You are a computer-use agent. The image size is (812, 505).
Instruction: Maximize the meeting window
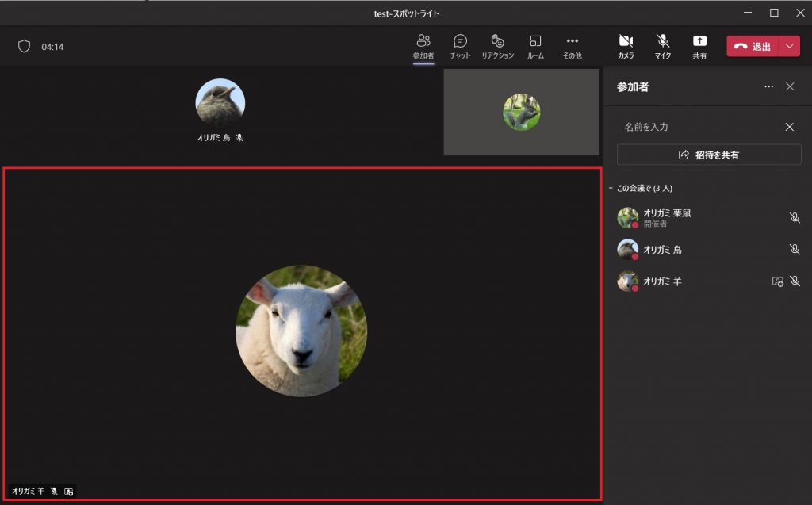click(774, 13)
